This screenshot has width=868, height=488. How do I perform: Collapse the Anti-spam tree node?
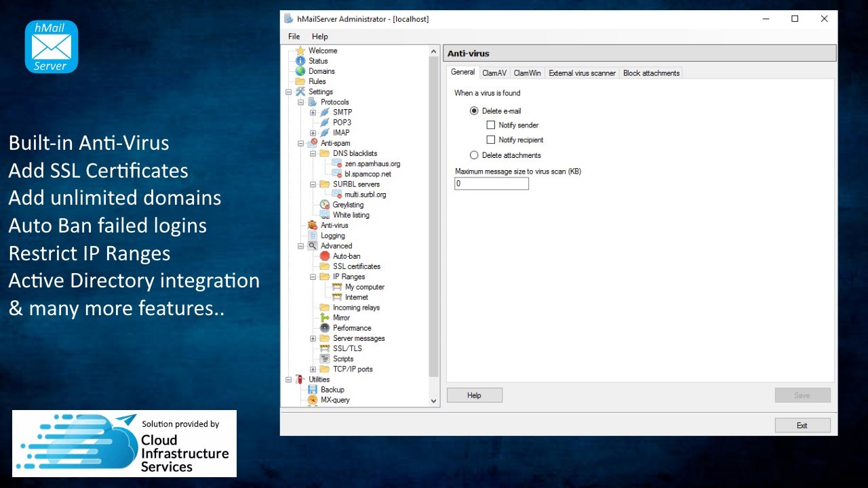tap(300, 144)
